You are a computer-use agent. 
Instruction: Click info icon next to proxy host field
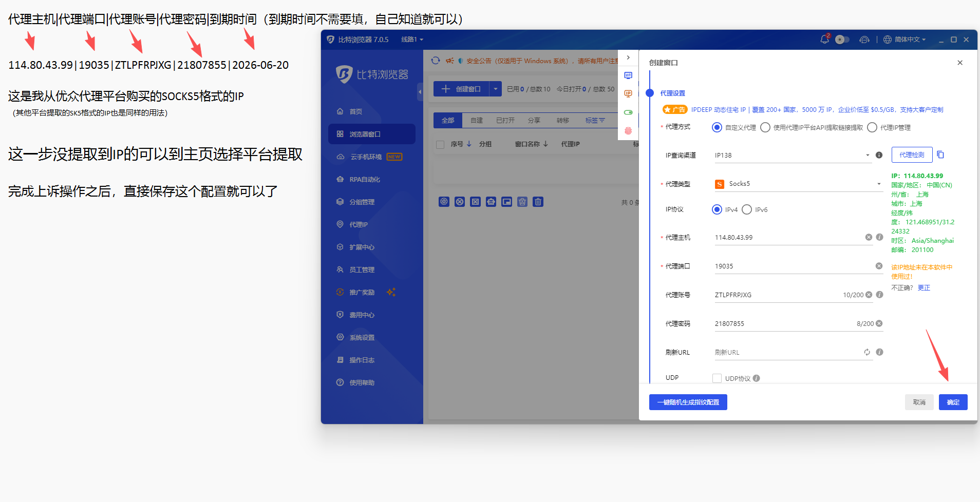879,237
